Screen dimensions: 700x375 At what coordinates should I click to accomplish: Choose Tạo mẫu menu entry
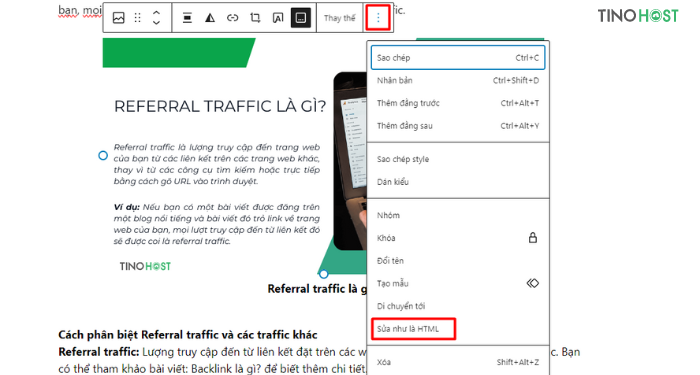click(x=458, y=283)
